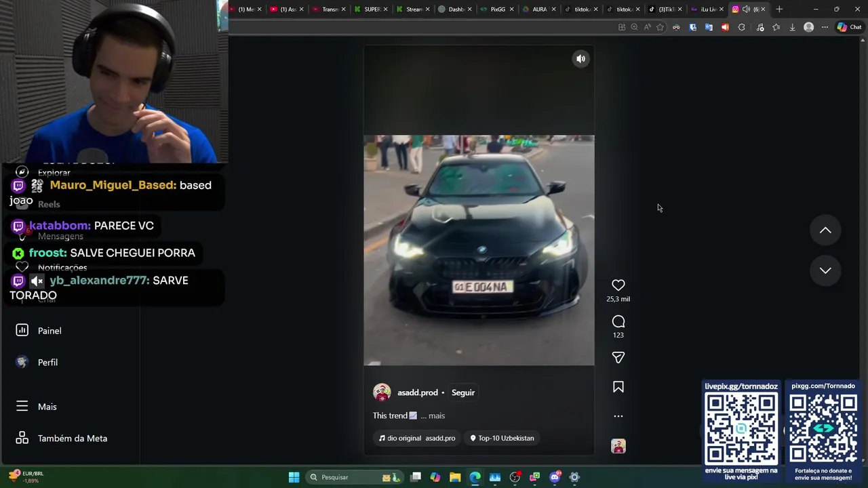
Task: Open the extensions puzzle icon
Action: (x=741, y=27)
